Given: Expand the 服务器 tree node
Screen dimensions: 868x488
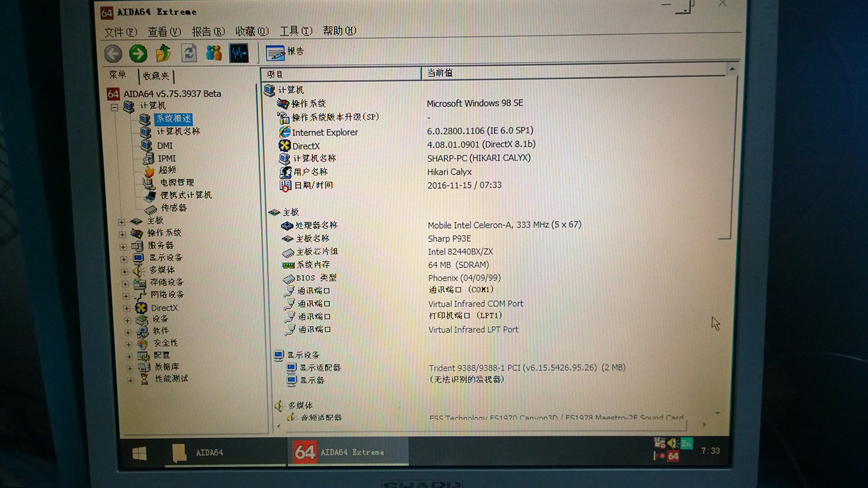Looking at the screenshot, I should (x=123, y=247).
